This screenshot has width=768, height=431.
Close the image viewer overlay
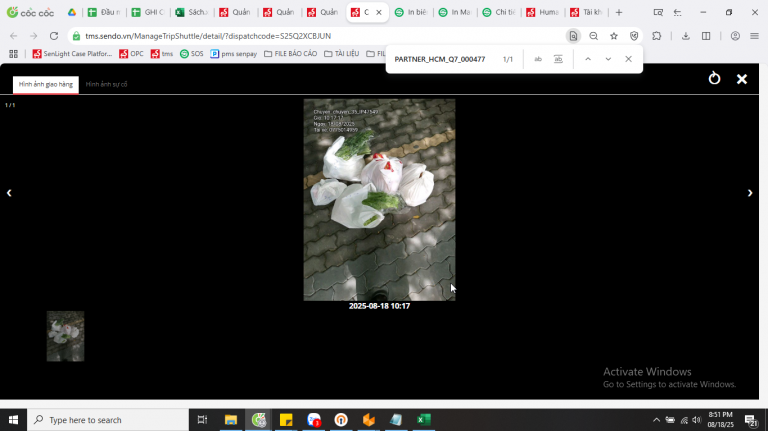(742, 79)
